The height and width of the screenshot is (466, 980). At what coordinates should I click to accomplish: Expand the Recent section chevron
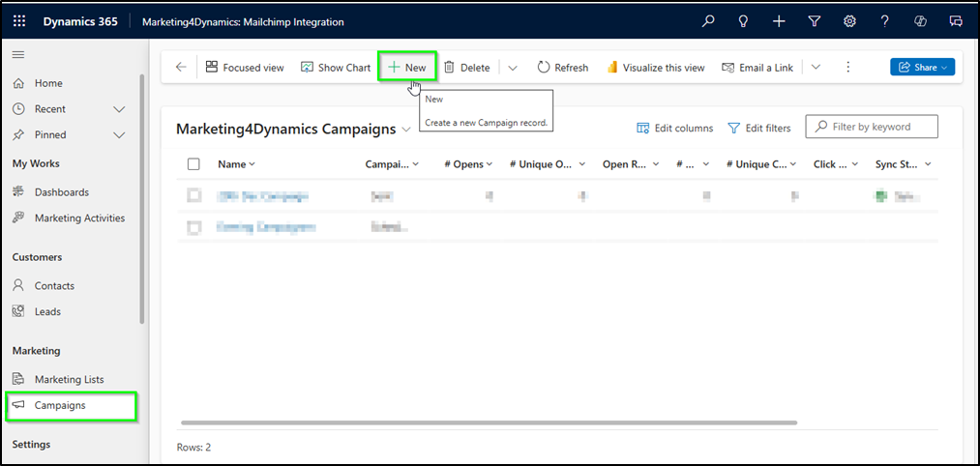[x=119, y=109]
